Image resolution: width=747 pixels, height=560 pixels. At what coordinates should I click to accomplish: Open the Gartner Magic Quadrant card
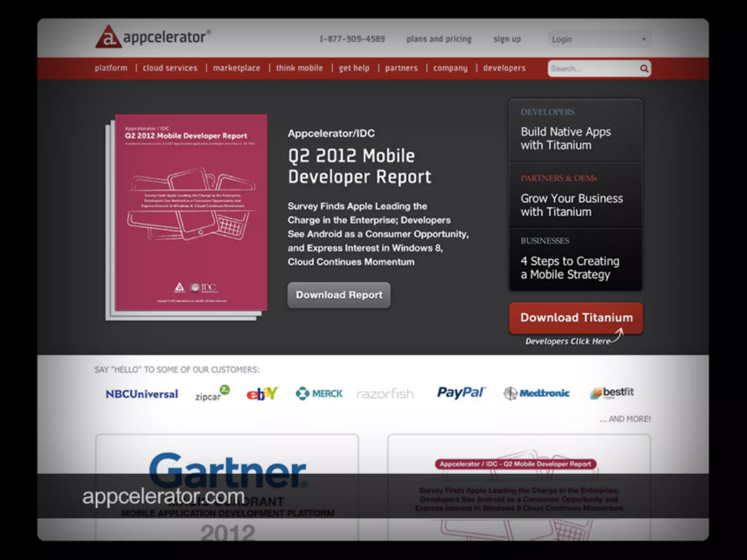(227, 487)
